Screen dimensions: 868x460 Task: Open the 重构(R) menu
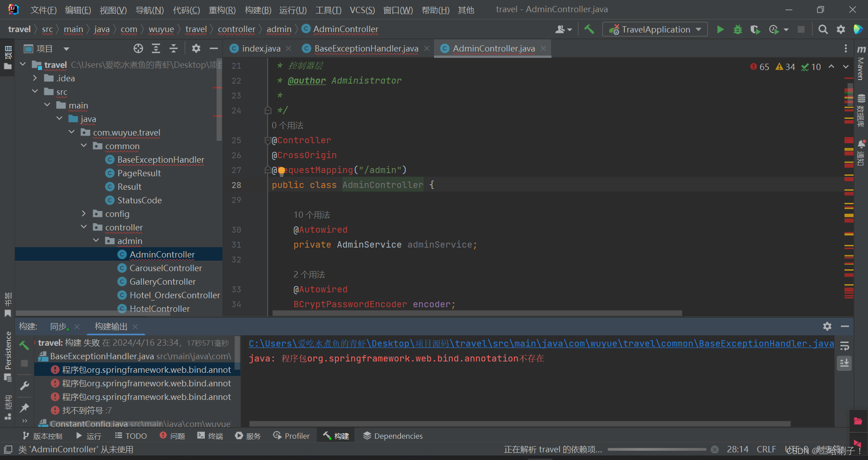(222, 9)
